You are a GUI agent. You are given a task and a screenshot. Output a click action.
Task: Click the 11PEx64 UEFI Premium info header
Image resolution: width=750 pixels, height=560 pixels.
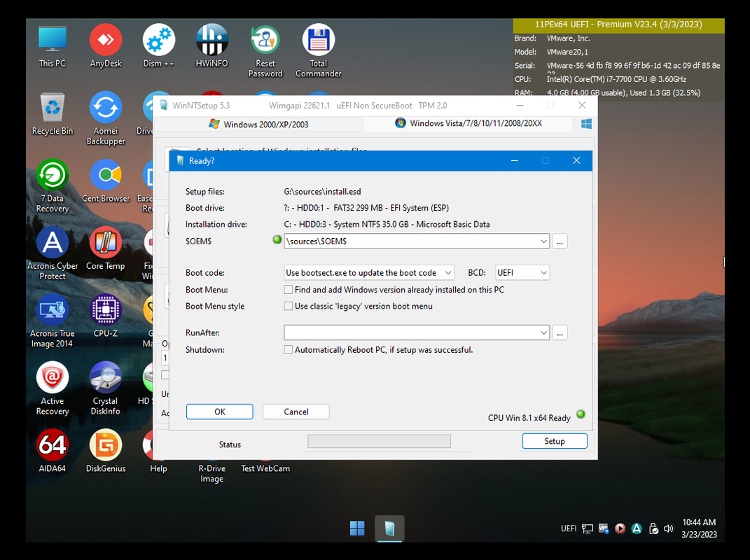point(618,24)
